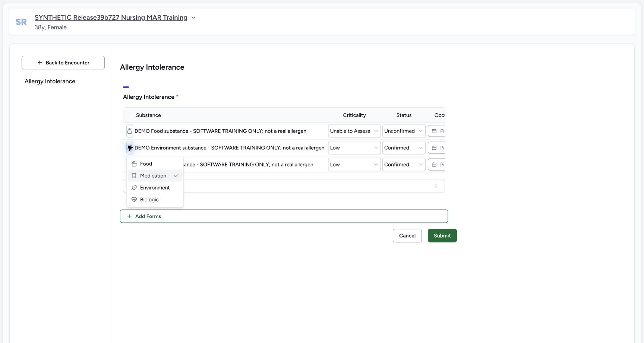The width and height of the screenshot is (644, 343).
Task: Select Allergy Intolerance in sidebar
Action: point(50,81)
